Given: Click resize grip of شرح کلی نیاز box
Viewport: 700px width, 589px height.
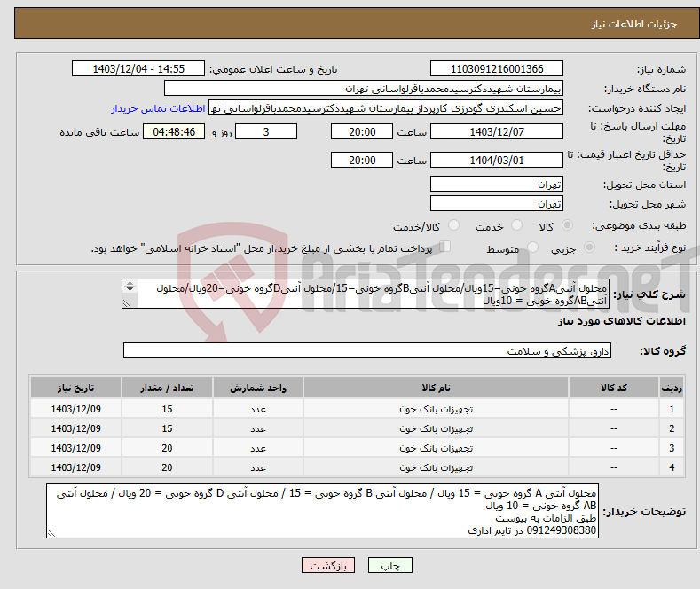Looking at the screenshot, I should click(x=127, y=303).
